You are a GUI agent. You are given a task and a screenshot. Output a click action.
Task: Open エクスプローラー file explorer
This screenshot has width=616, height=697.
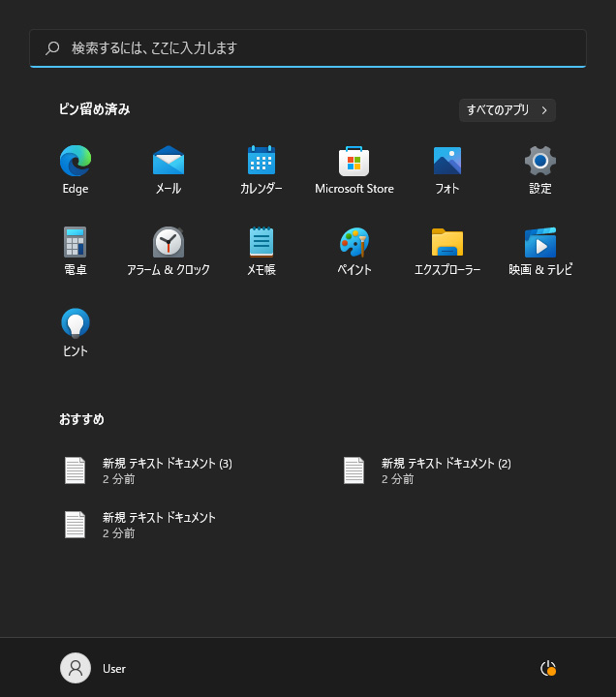coord(447,242)
